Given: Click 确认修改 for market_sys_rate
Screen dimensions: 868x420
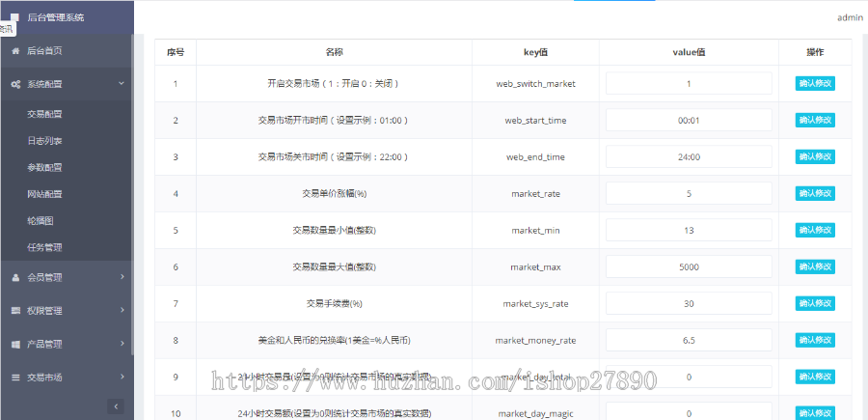Looking at the screenshot, I should point(815,303).
